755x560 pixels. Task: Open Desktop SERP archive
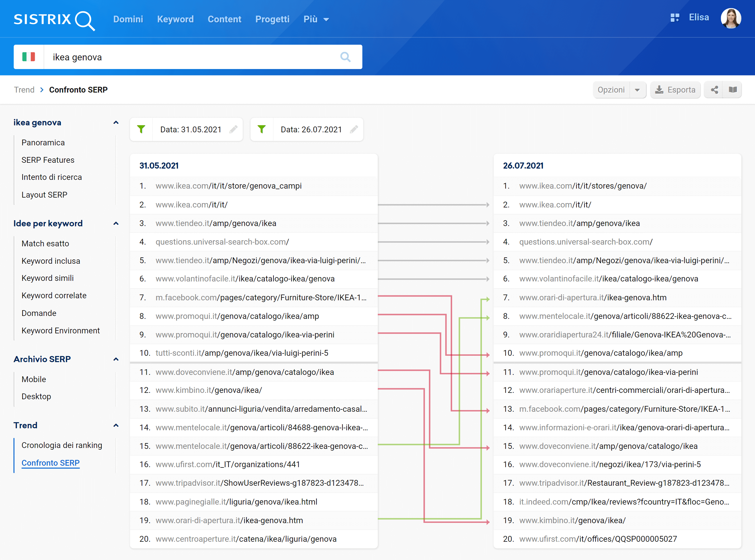pos(36,397)
